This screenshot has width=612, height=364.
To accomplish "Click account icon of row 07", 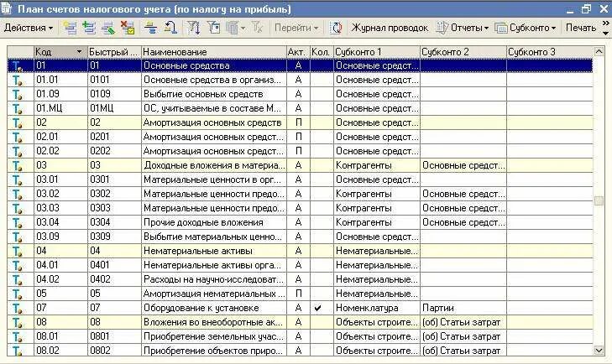I will click(x=17, y=308).
